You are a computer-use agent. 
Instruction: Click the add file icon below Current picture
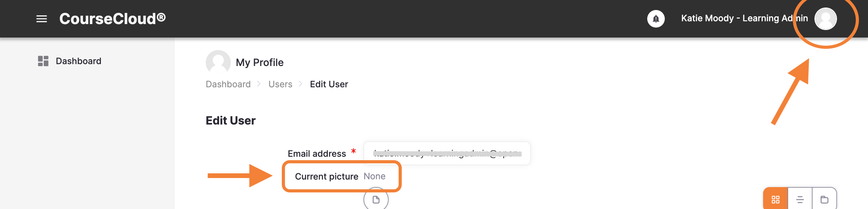[376, 200]
